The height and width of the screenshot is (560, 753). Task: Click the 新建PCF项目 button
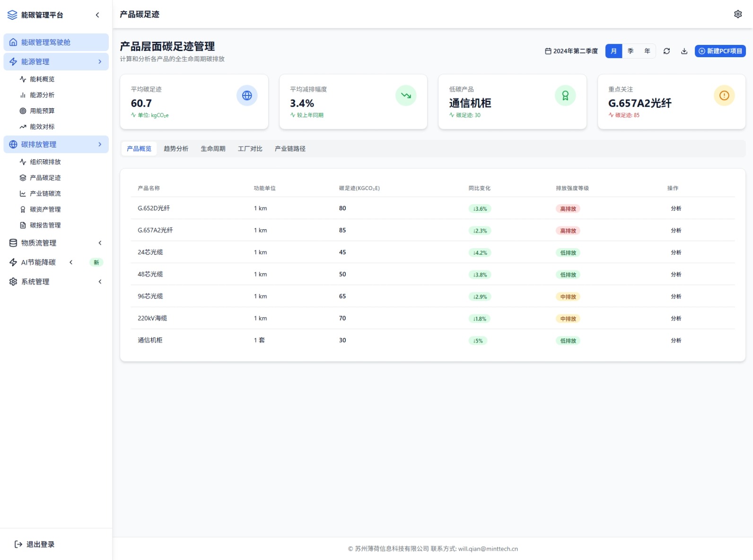coord(720,51)
